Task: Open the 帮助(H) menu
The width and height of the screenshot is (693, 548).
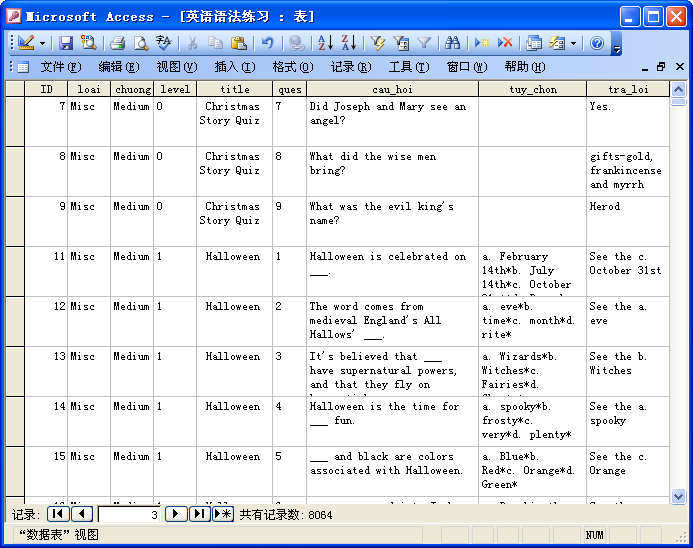Action: 525,67
